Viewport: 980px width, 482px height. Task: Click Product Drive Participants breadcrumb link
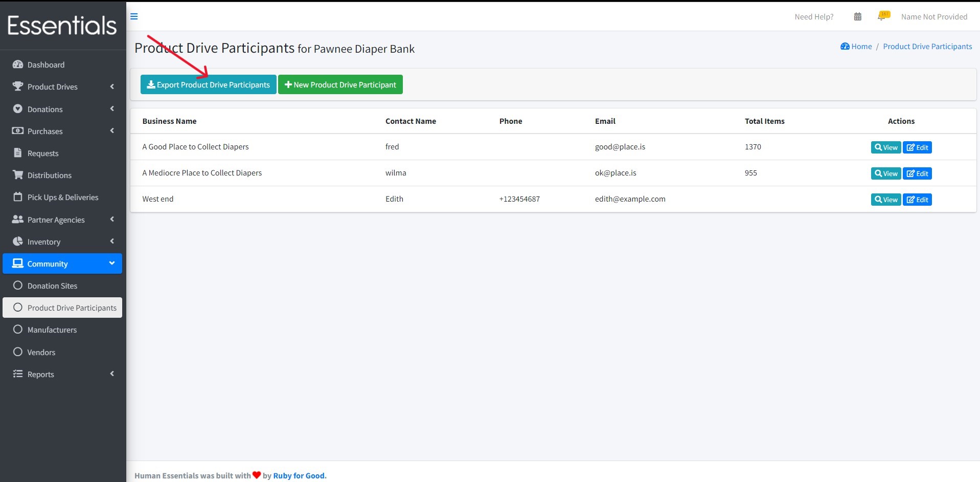pos(927,47)
